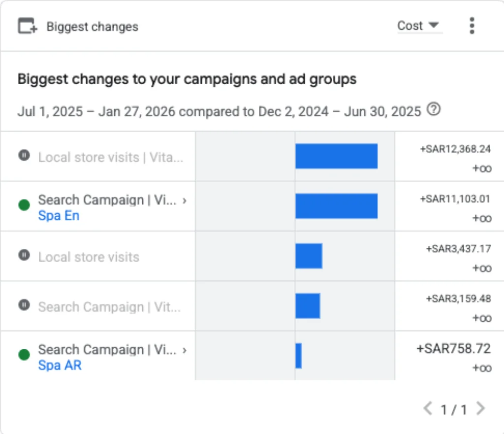
Task: Click the Biggest changes card title
Action: tap(93, 27)
